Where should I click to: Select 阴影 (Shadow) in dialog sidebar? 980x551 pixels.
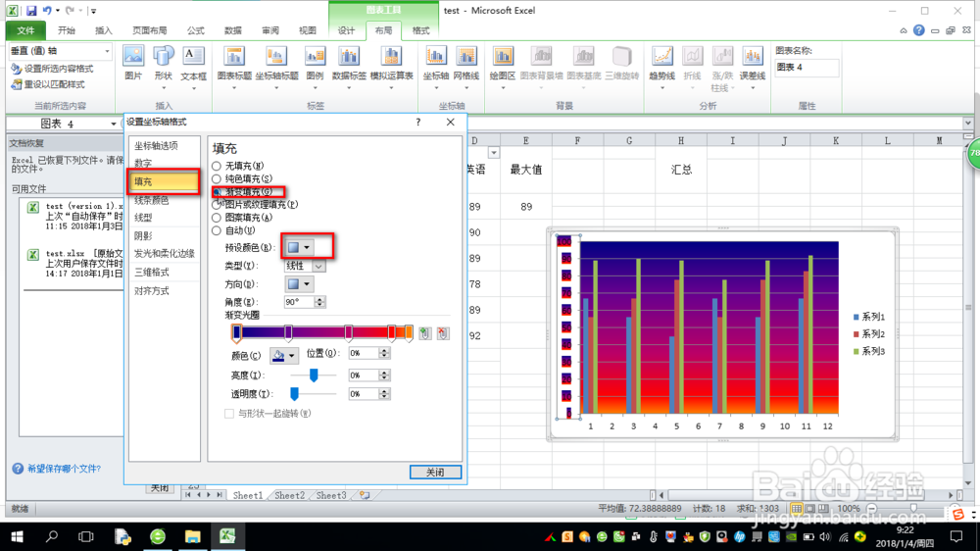pyautogui.click(x=143, y=235)
